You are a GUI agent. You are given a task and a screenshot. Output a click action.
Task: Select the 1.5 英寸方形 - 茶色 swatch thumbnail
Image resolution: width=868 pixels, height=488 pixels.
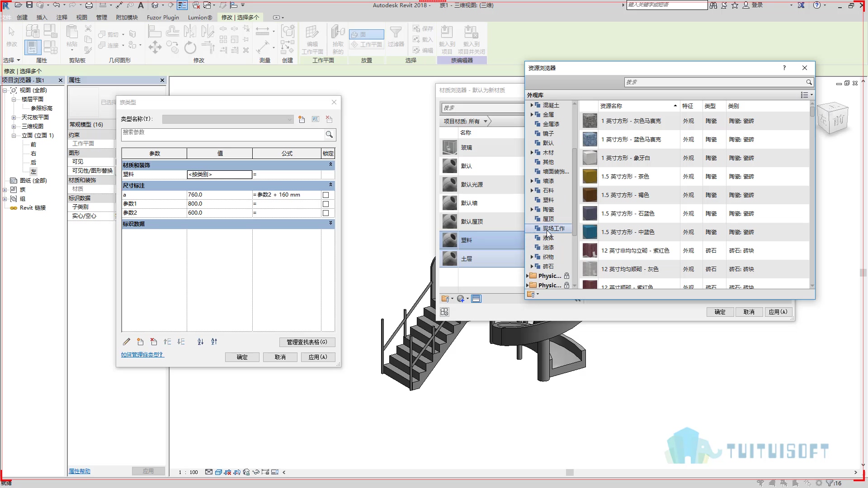click(590, 176)
